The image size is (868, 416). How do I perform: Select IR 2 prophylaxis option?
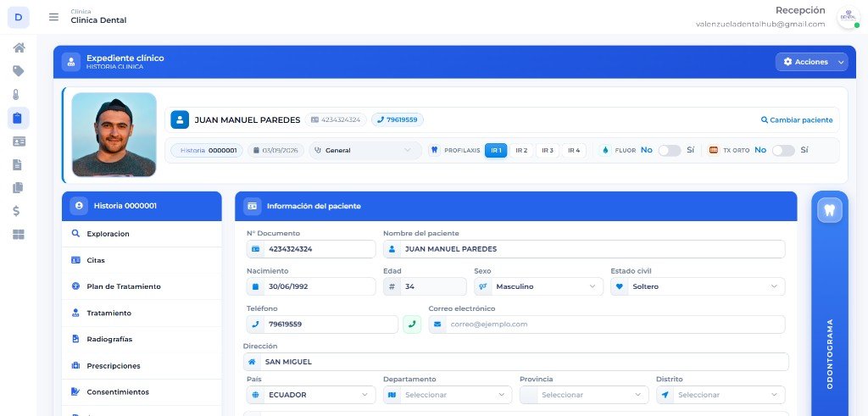(521, 151)
